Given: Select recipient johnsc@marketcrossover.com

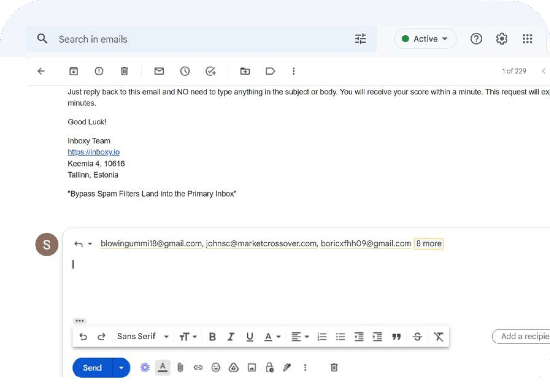Looking at the screenshot, I should pos(261,243).
